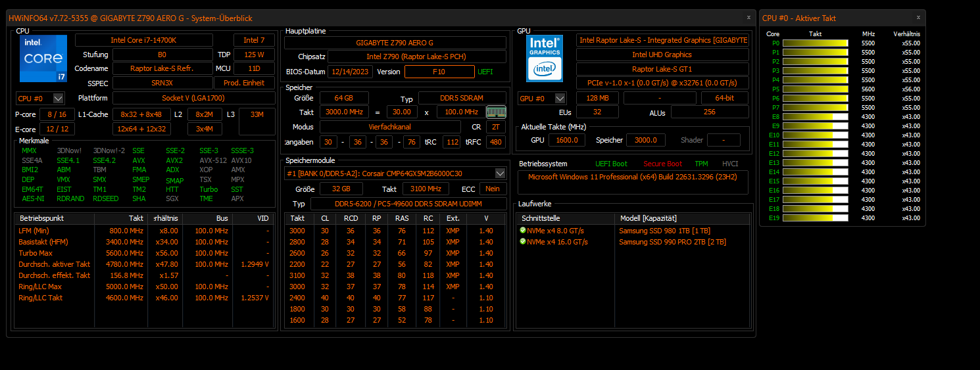Click the Ext. column header

coord(453,218)
